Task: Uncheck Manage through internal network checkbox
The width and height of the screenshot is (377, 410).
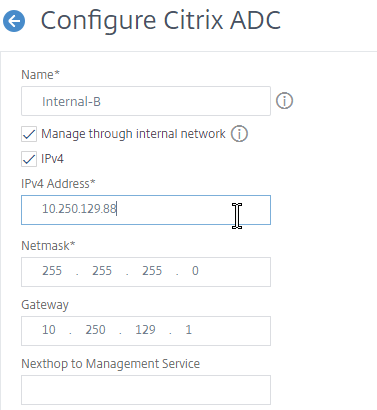Action: click(x=29, y=134)
